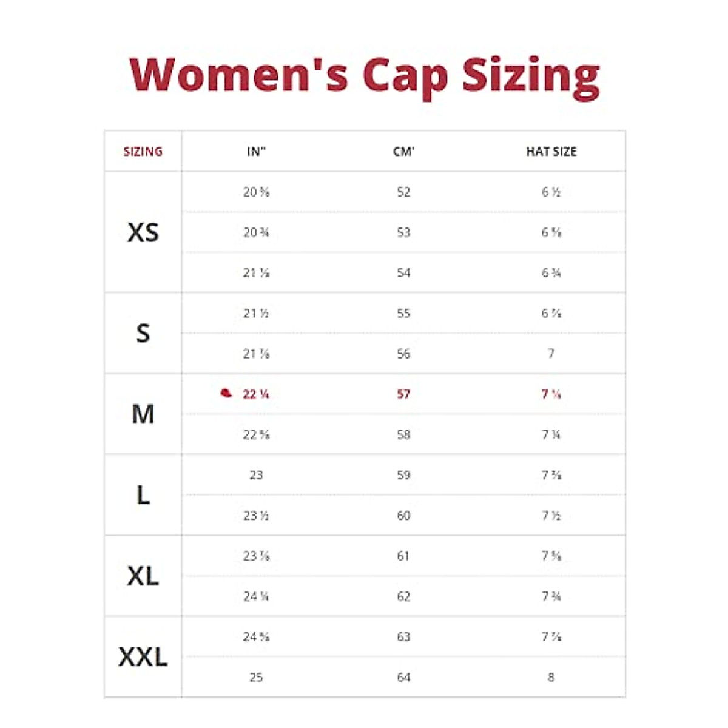The width and height of the screenshot is (728, 728).
Task: Click hat size 8 in the XXL row
Action: click(551, 677)
